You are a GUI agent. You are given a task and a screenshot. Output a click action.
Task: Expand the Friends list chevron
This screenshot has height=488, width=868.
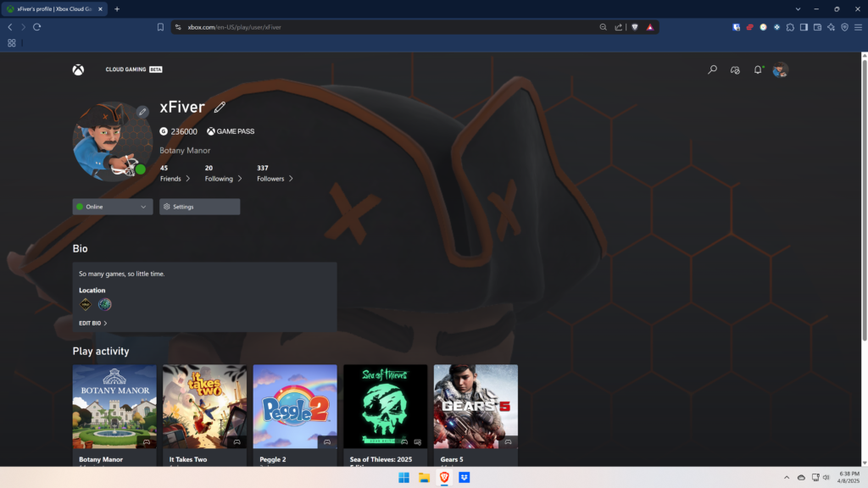tap(186, 179)
